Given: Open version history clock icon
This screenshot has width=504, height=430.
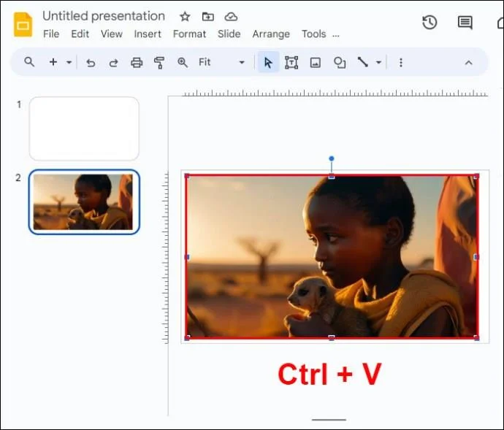Looking at the screenshot, I should [x=429, y=23].
